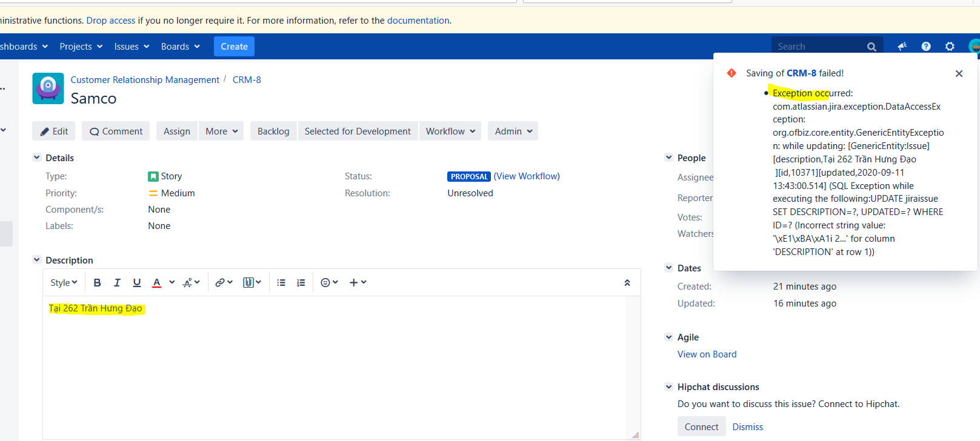Collapse the Agile section
The width and height of the screenshot is (980, 441).
coord(668,337)
